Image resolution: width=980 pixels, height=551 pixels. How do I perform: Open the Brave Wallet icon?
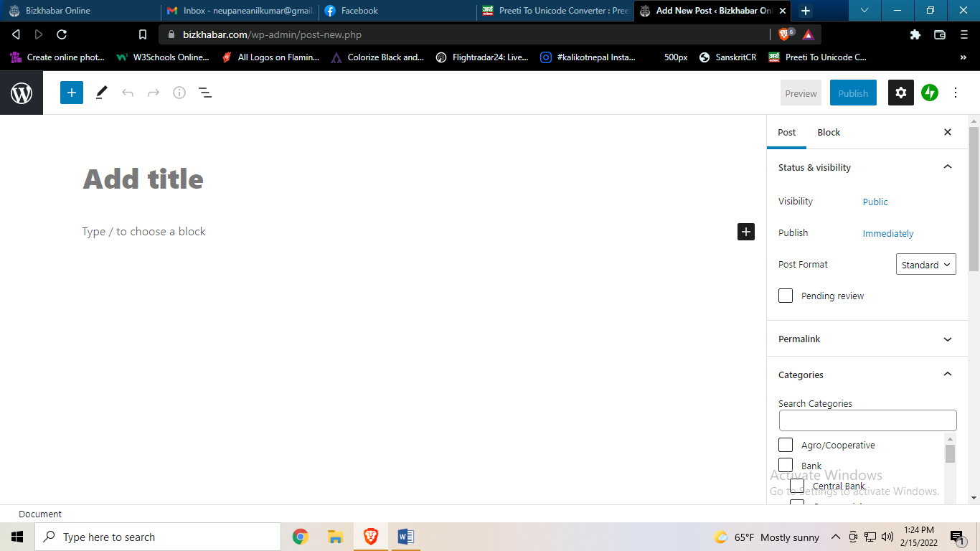(x=940, y=34)
